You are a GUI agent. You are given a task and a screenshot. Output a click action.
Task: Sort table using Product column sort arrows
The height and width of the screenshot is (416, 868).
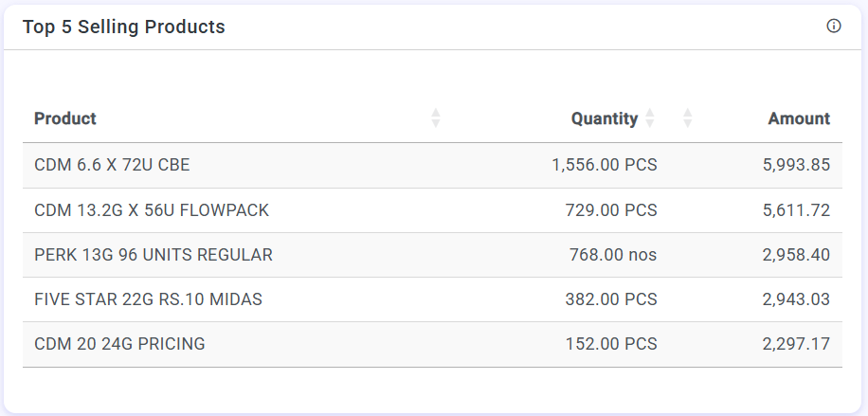[x=436, y=118]
